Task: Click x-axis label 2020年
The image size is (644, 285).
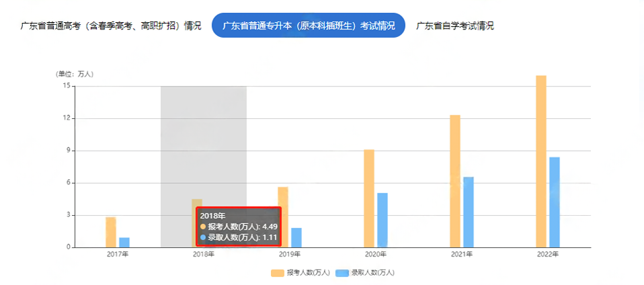Action: tap(376, 255)
